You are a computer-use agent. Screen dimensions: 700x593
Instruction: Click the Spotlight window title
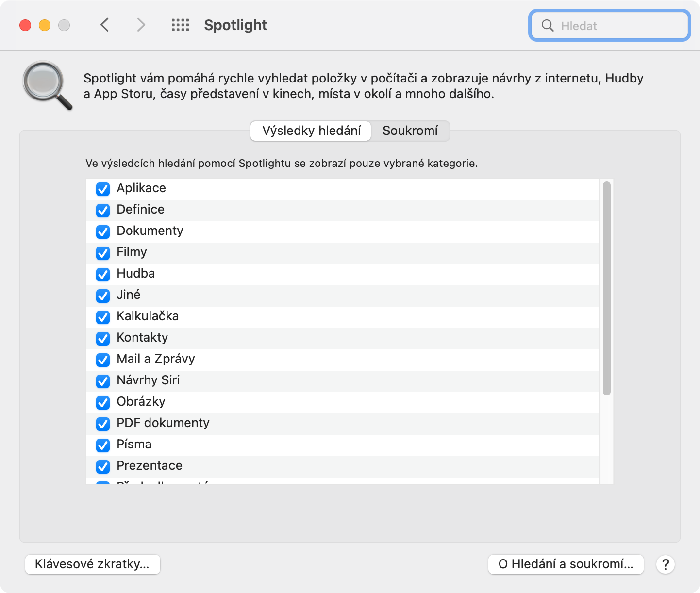[x=235, y=25]
